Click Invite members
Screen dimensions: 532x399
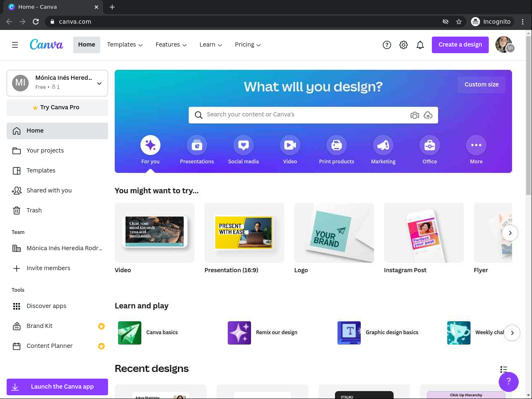pos(57,268)
